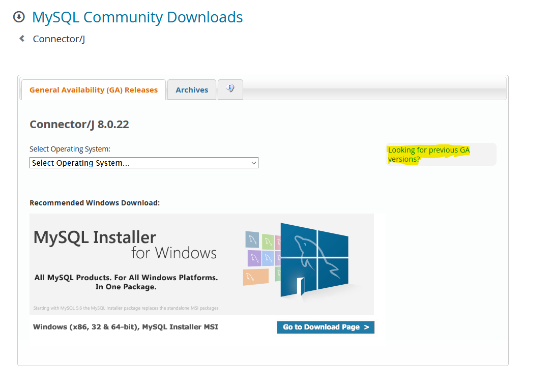553x392 pixels.
Task: Click the Go to Download Page button
Action: point(326,327)
